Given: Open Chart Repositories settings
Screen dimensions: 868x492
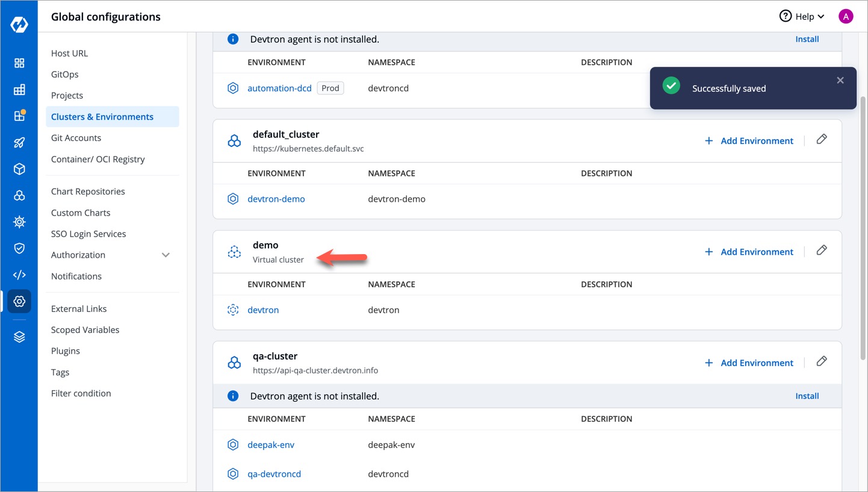Looking at the screenshot, I should pos(88,192).
